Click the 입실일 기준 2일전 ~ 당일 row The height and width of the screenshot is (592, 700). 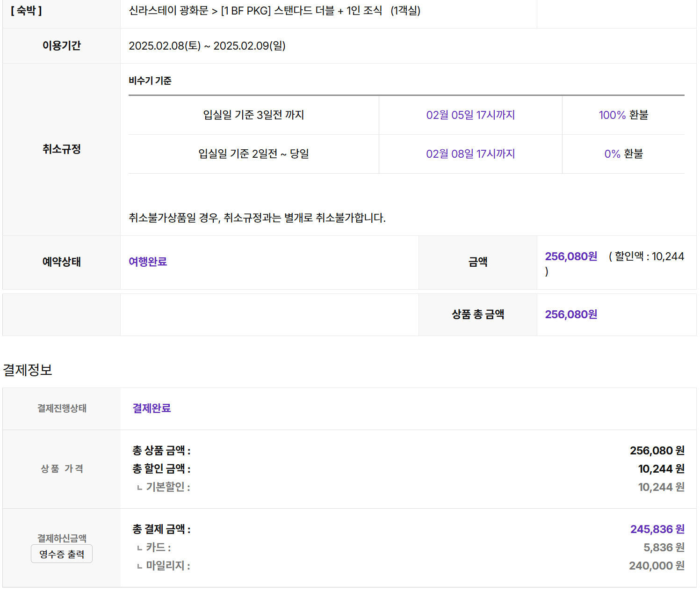pos(406,154)
